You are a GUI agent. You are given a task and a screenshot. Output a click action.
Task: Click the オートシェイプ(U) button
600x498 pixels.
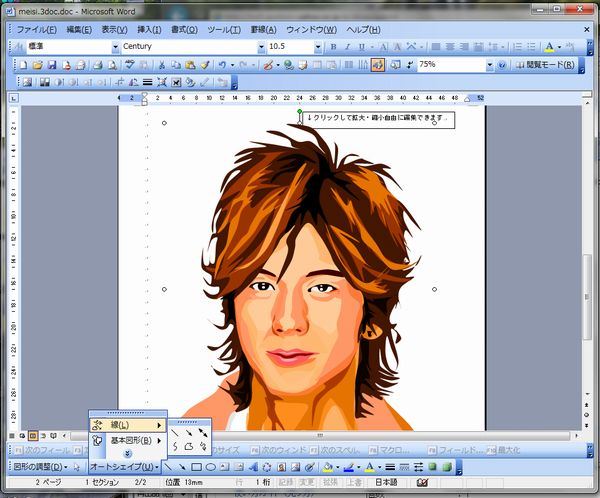(x=120, y=467)
